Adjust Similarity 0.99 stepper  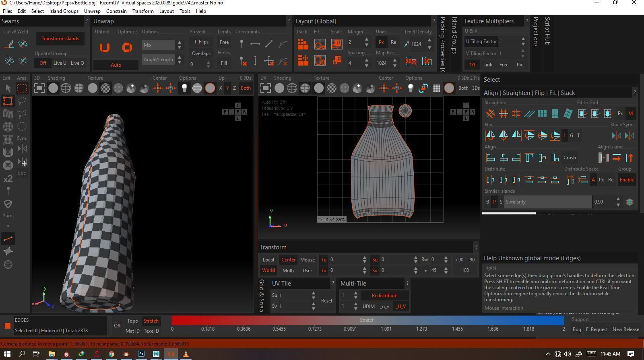tap(618, 202)
